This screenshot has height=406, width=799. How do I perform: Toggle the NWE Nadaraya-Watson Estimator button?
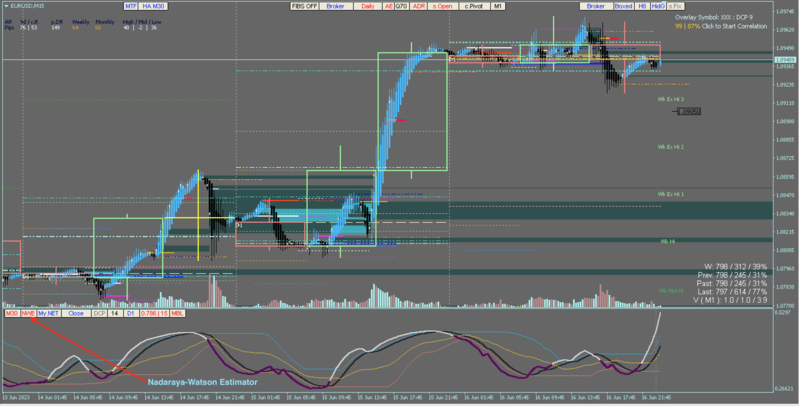[28, 313]
